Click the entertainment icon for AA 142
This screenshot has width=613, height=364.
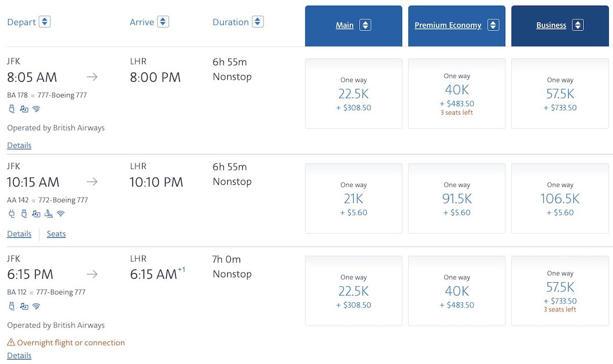point(36,214)
